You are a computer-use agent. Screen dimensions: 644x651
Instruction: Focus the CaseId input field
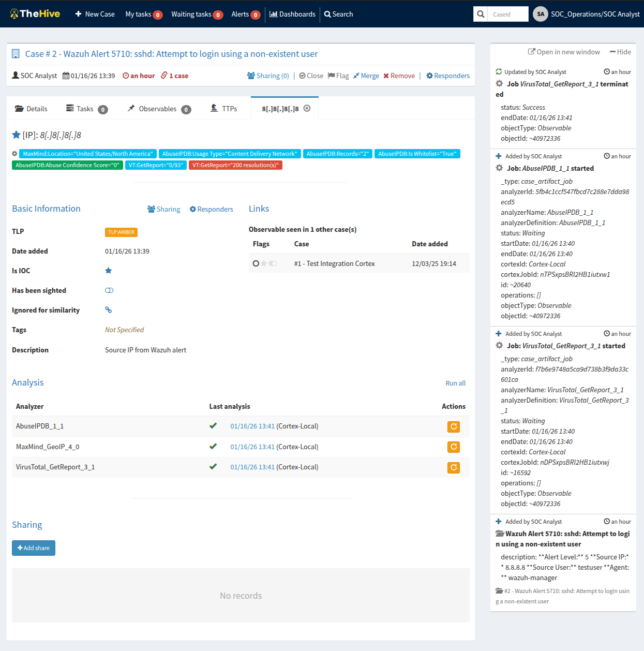[x=508, y=14]
